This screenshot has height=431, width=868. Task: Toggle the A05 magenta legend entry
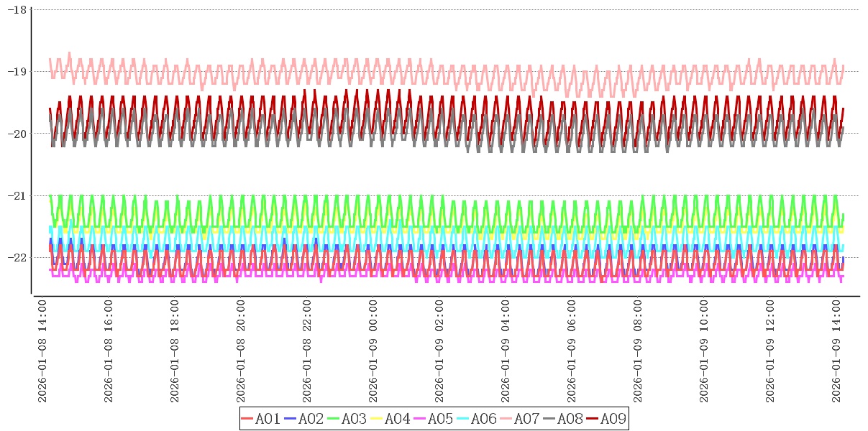pyautogui.click(x=433, y=419)
